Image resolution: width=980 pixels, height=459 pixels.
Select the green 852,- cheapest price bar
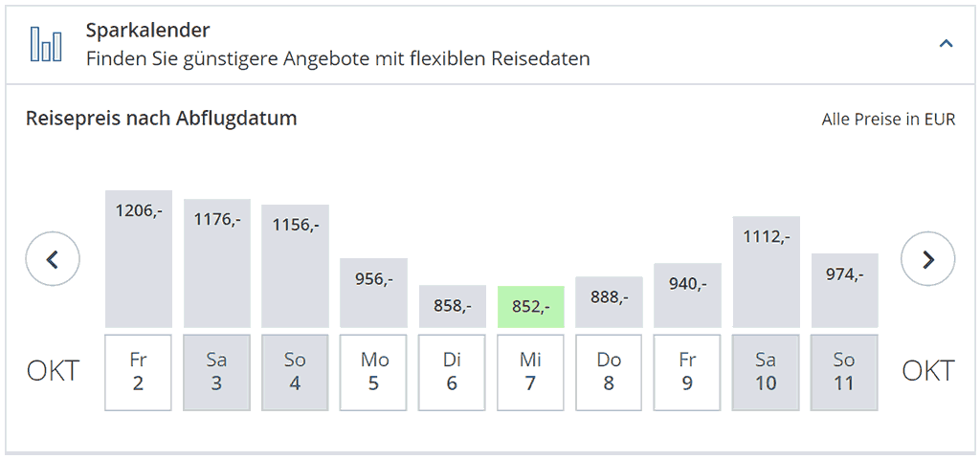[x=531, y=307]
